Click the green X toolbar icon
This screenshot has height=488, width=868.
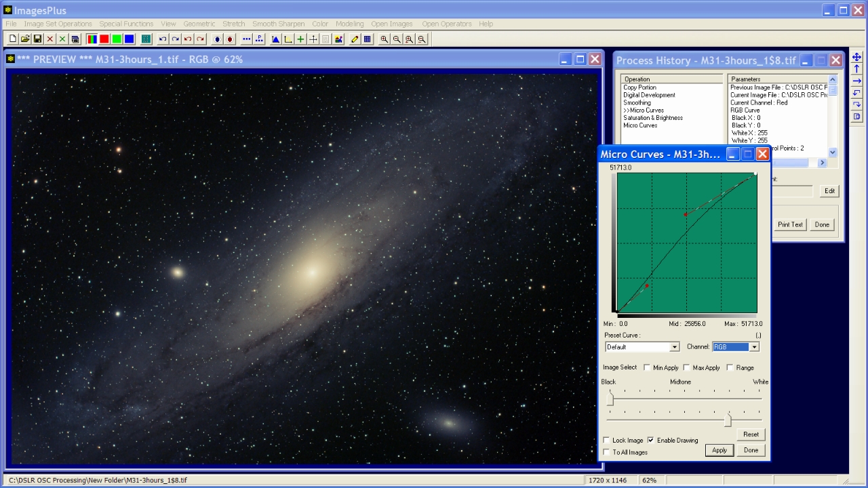pos(62,39)
